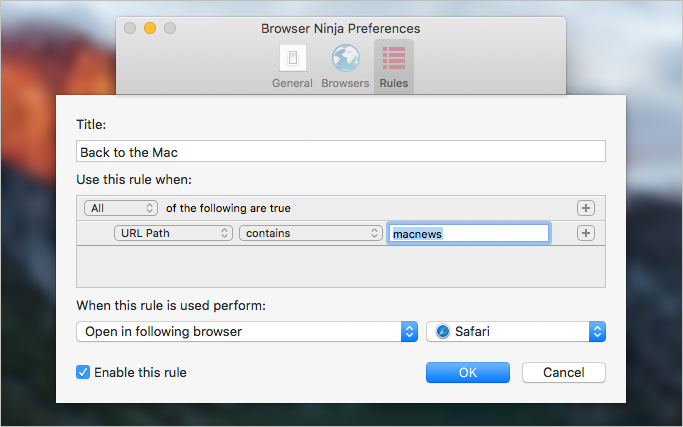Click the blue arrows on the Safari popup

click(x=597, y=332)
